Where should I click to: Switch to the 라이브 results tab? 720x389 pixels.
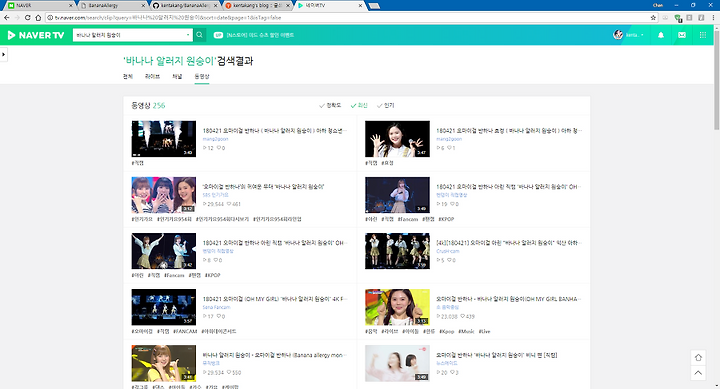pos(152,77)
